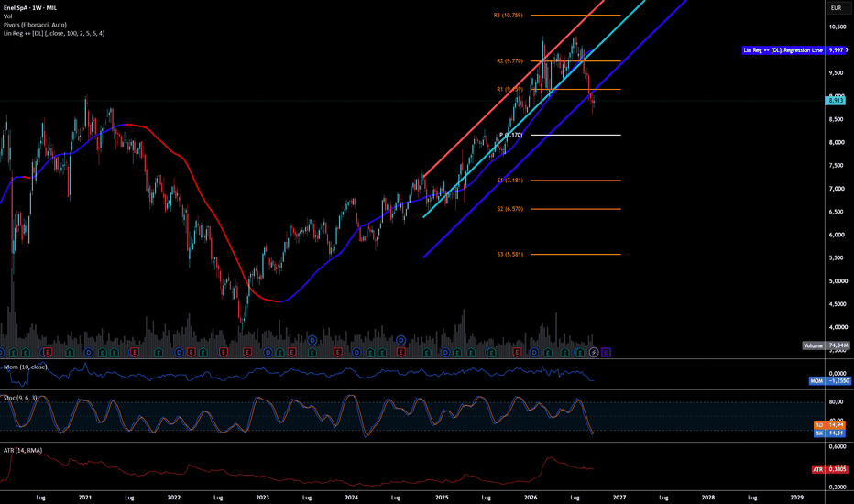Select the Lin Reg ++ [DL] legend
This screenshot has width=854, height=504.
pos(54,33)
